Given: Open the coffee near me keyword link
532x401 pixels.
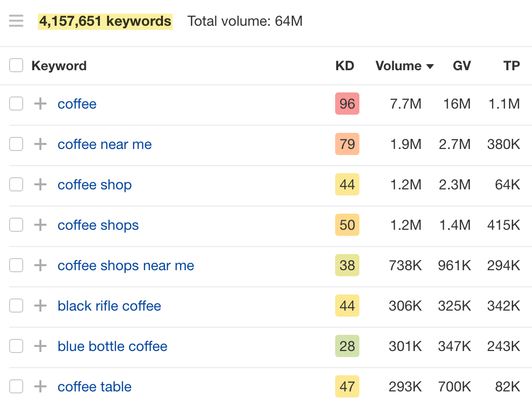Looking at the screenshot, I should point(104,144).
